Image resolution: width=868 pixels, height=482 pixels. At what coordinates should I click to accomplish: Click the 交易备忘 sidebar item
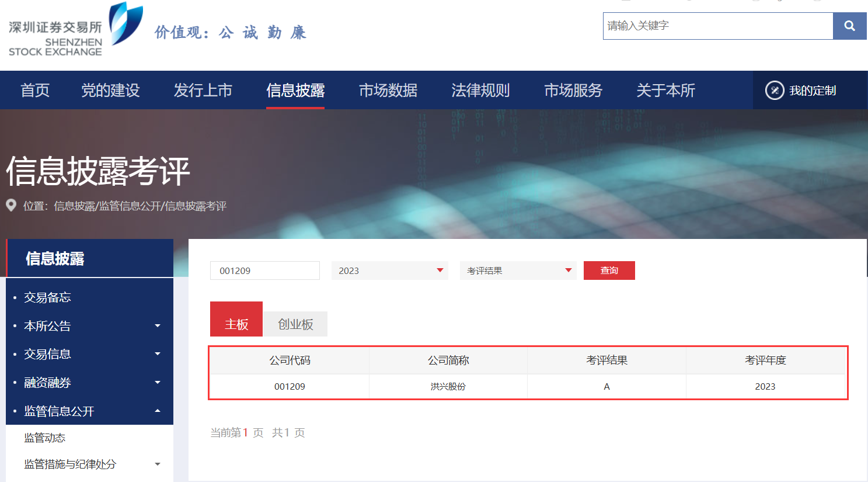[x=47, y=297]
